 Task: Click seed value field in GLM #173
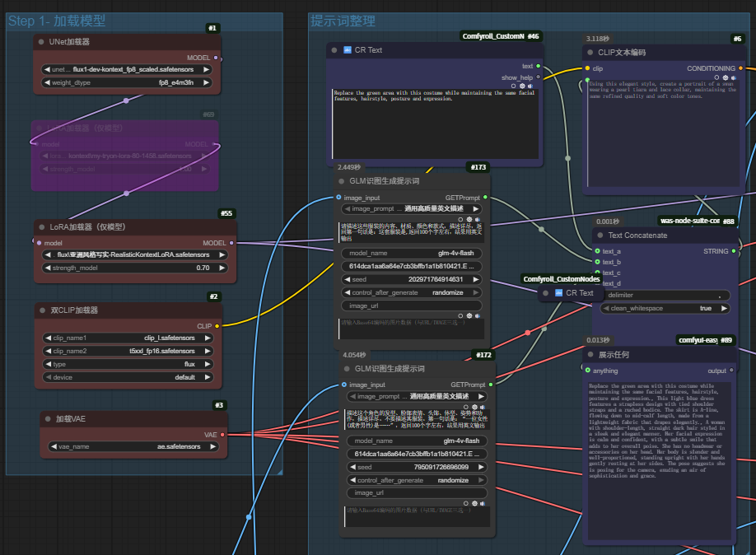(x=412, y=279)
